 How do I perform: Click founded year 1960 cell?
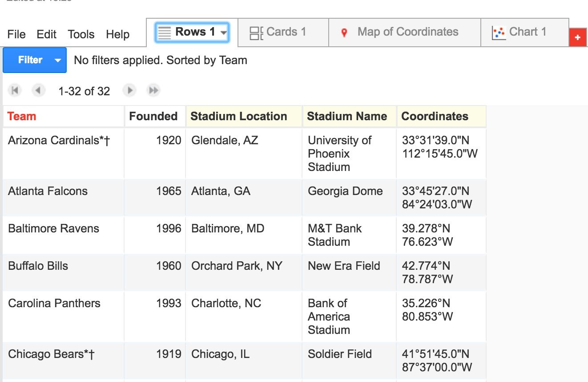pyautogui.click(x=155, y=273)
